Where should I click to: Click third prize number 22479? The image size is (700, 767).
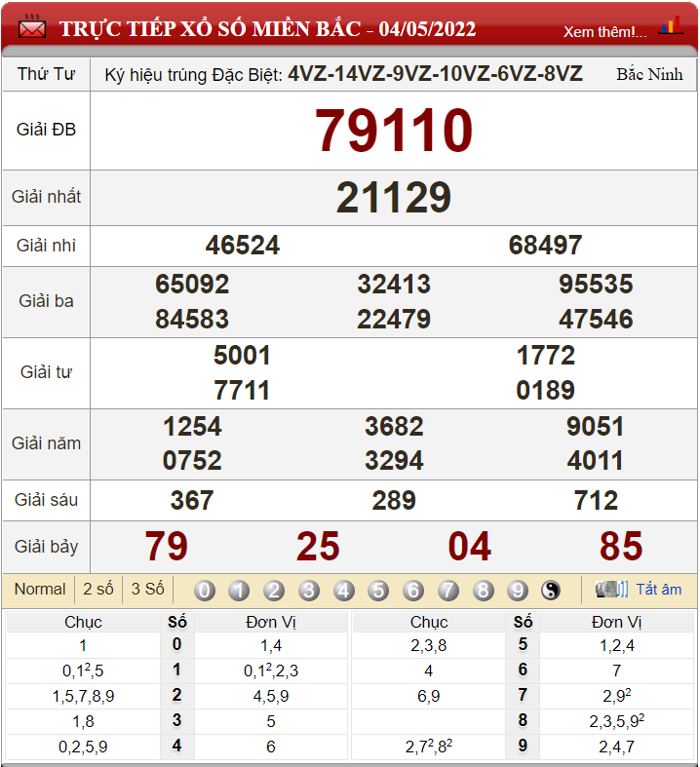click(x=394, y=320)
